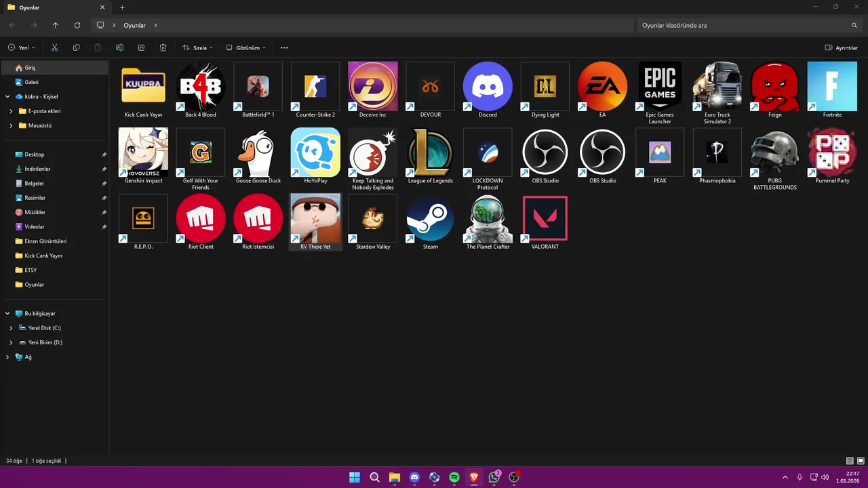Open the Yeni dropdown menu
This screenshot has height=488, width=868.
22,47
